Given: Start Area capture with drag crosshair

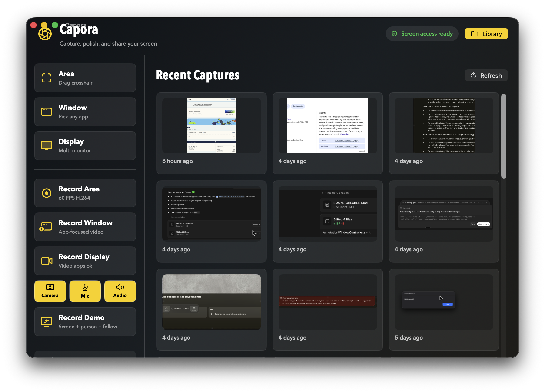Looking at the screenshot, I should point(85,78).
